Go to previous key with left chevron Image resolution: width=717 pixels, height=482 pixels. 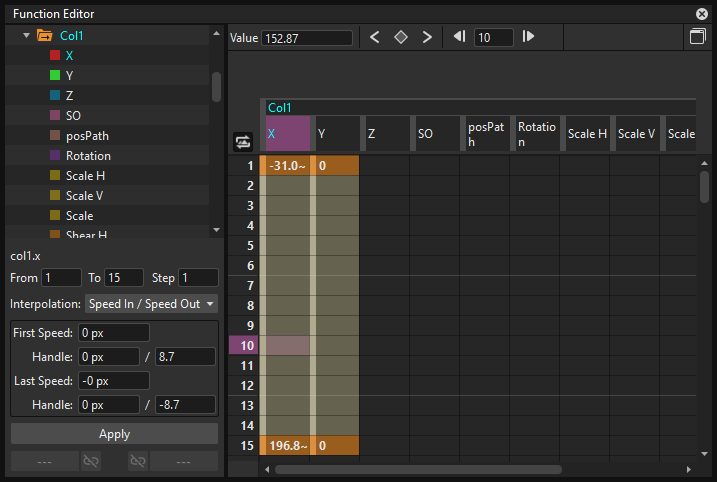375,37
